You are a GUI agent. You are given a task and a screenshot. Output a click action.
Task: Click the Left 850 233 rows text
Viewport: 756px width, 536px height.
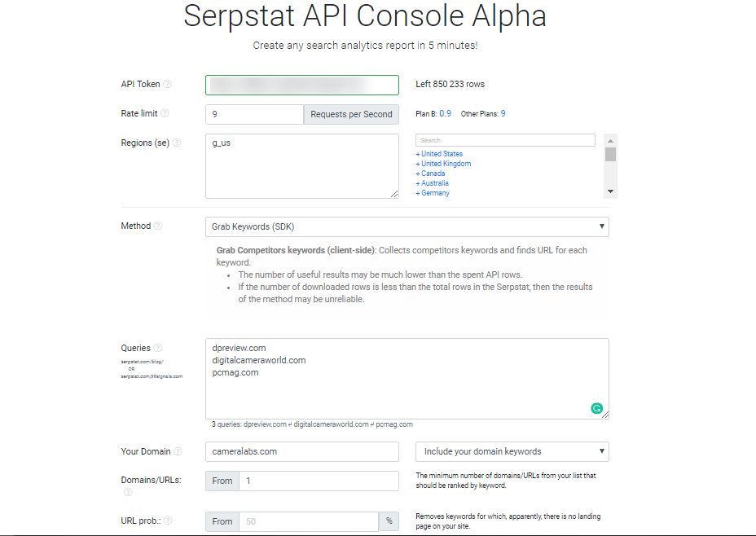[x=451, y=84]
